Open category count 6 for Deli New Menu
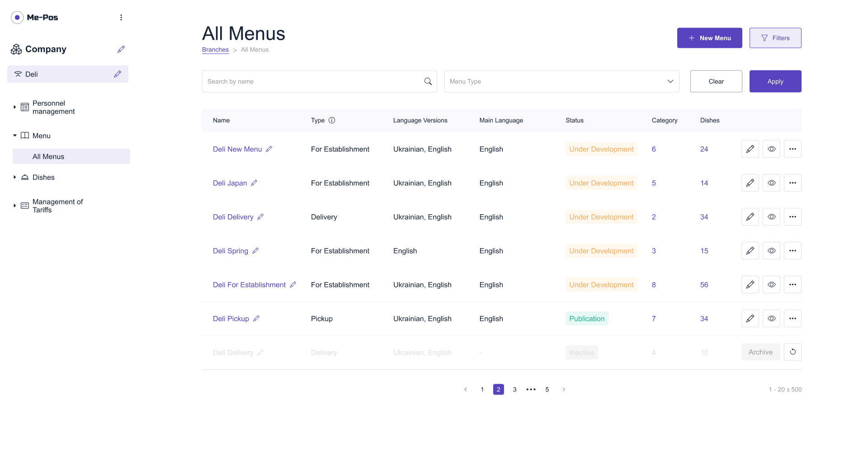The width and height of the screenshot is (868, 471). coord(654,149)
